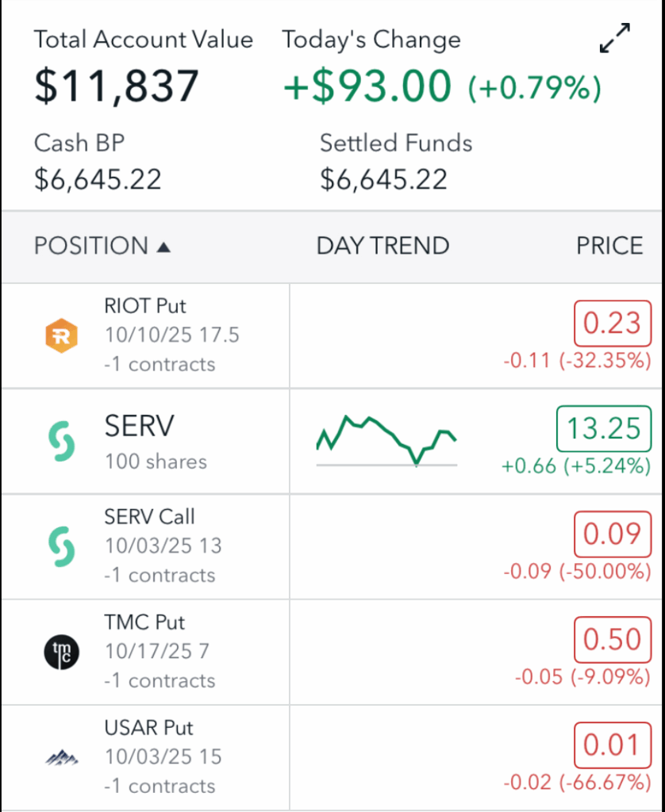Click the Total Account Value amount
The width and height of the screenshot is (665, 812).
[116, 85]
